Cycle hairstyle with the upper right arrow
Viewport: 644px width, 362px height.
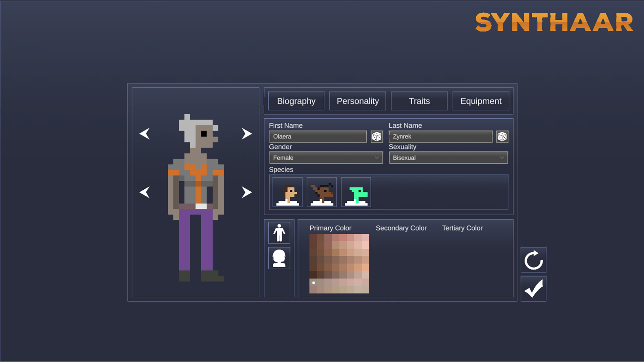pos(247,133)
